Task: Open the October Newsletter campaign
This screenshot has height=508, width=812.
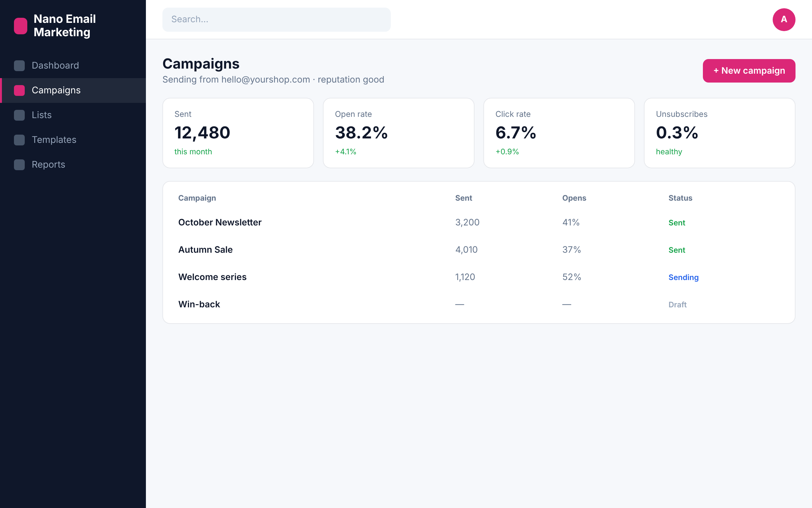Action: 220,223
